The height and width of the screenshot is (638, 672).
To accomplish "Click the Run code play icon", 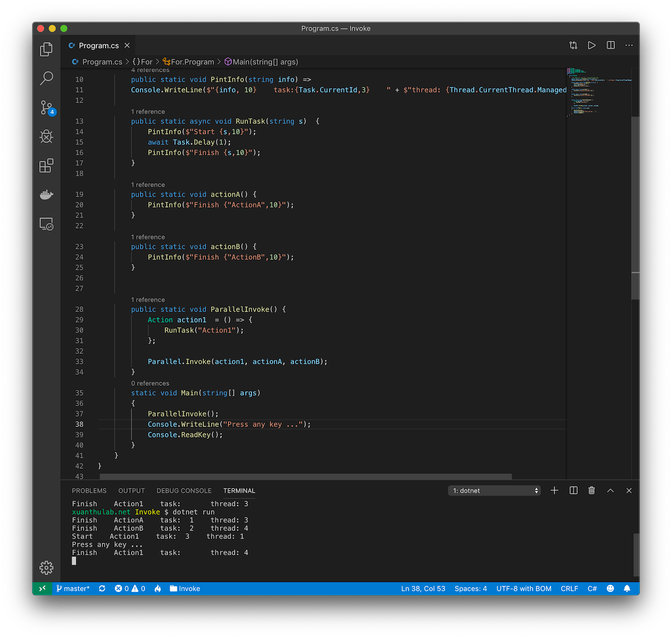I will [591, 45].
